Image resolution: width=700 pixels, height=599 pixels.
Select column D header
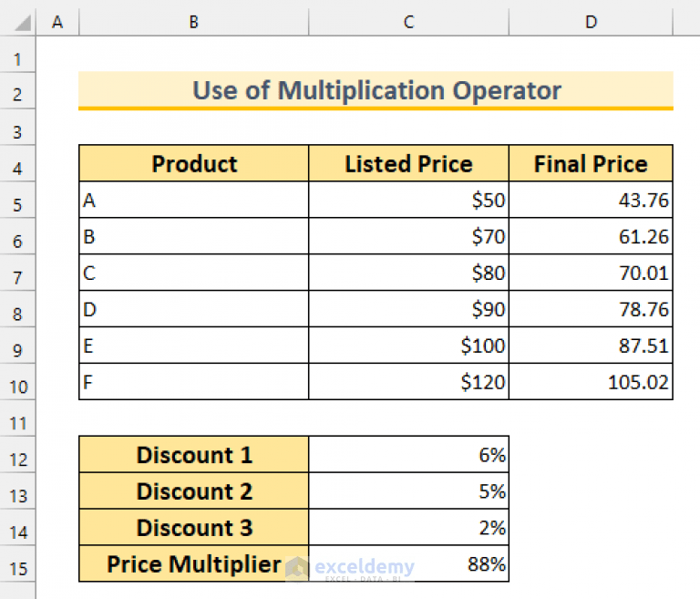click(x=591, y=22)
